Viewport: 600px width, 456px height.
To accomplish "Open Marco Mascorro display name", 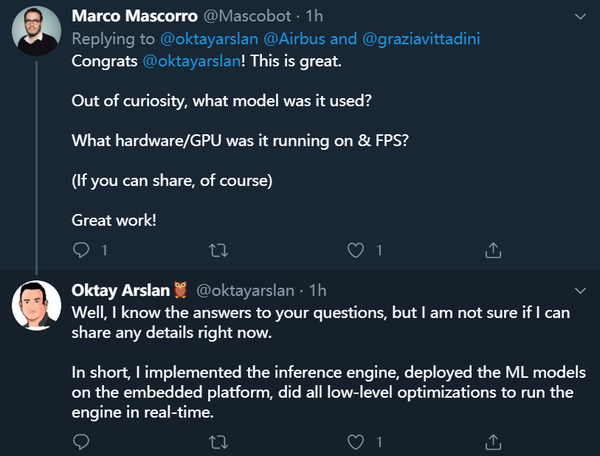I will point(135,16).
